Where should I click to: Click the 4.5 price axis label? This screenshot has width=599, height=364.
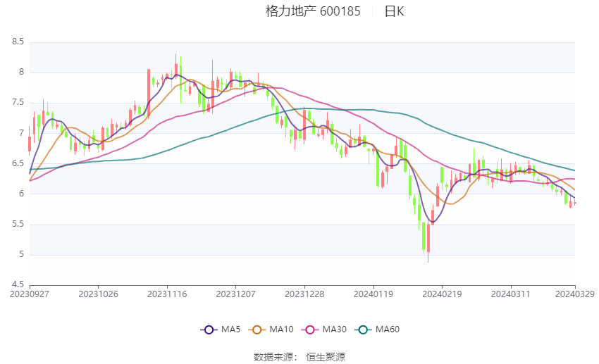click(x=18, y=284)
